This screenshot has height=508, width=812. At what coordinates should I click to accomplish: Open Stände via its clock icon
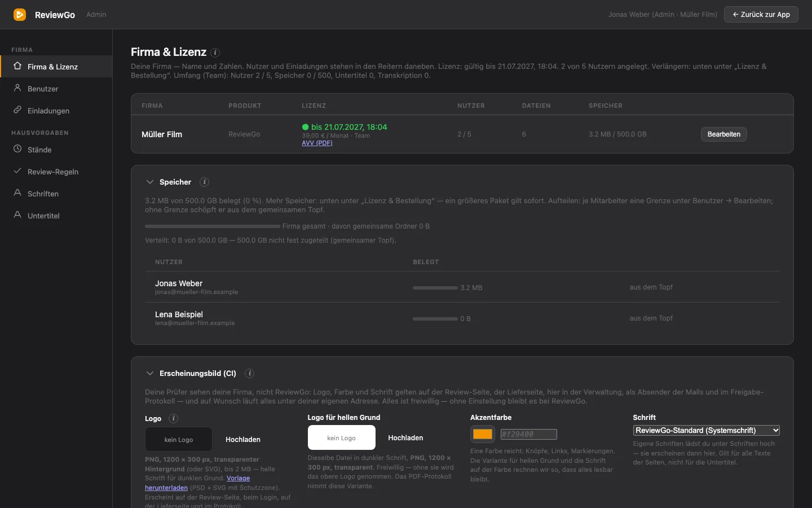tap(17, 149)
